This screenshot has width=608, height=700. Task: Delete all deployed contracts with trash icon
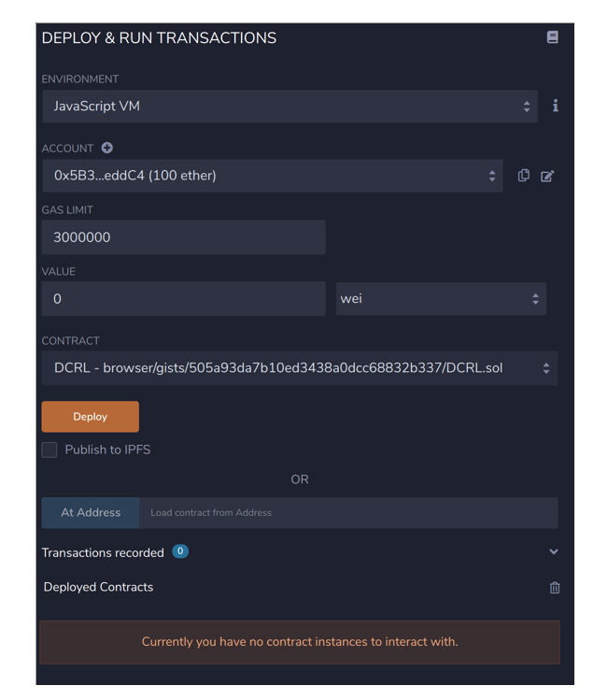(x=555, y=588)
